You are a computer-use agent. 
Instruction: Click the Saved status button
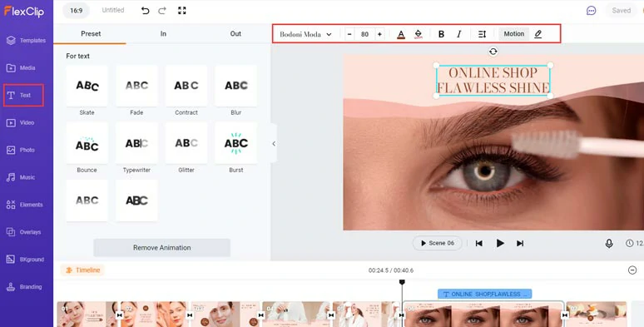point(621,11)
